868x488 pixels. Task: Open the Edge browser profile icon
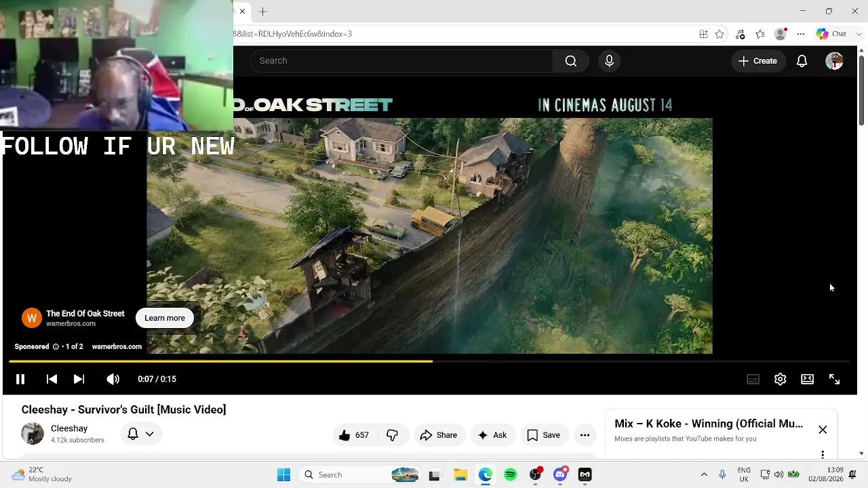click(781, 34)
